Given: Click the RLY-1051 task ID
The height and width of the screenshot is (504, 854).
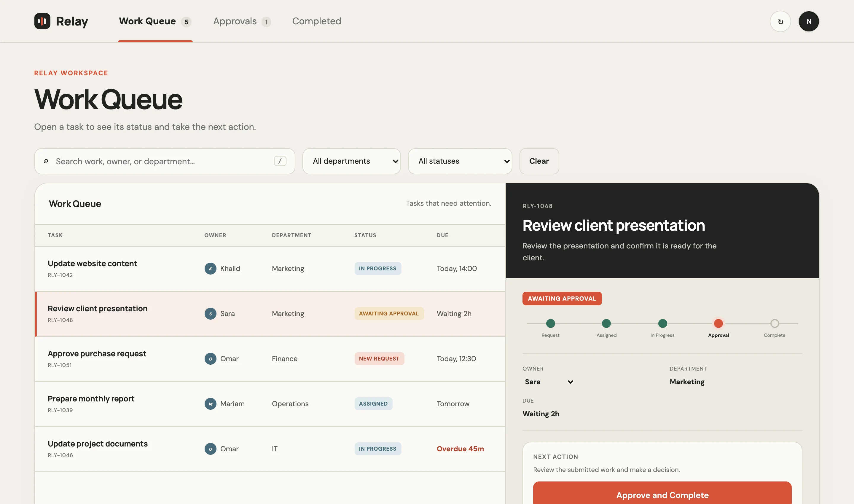Looking at the screenshot, I should [x=60, y=366].
